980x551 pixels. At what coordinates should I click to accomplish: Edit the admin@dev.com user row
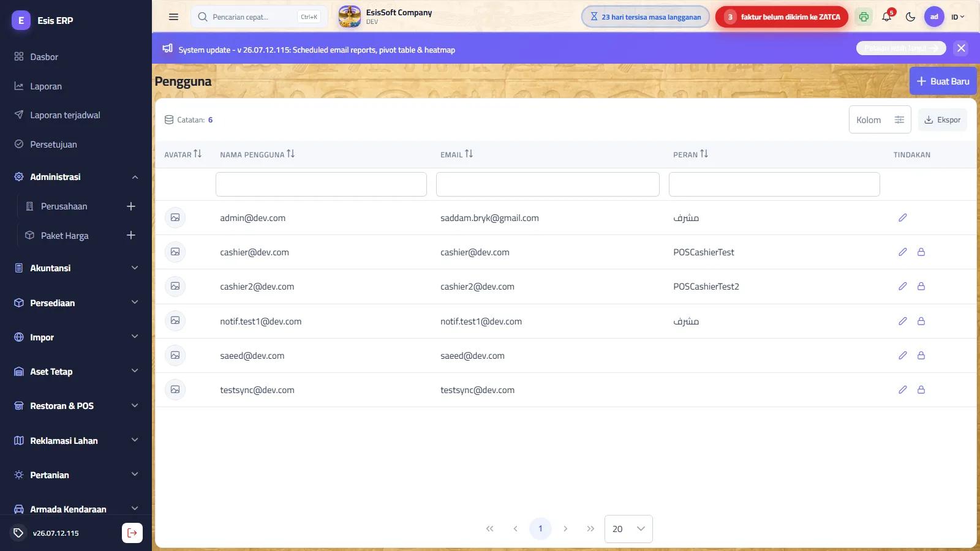(902, 218)
